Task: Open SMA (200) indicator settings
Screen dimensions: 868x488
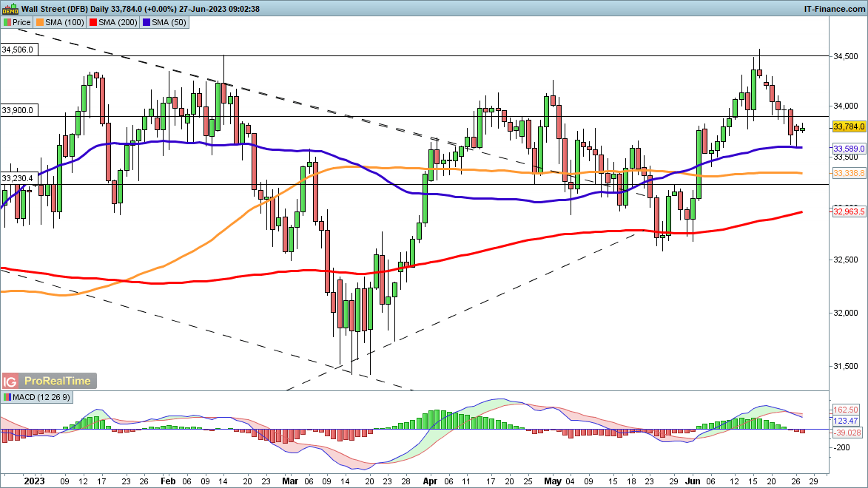Action: point(113,22)
